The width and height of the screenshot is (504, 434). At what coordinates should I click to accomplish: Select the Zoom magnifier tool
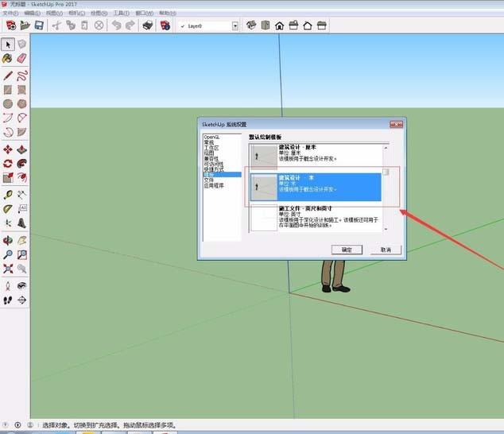(7, 255)
